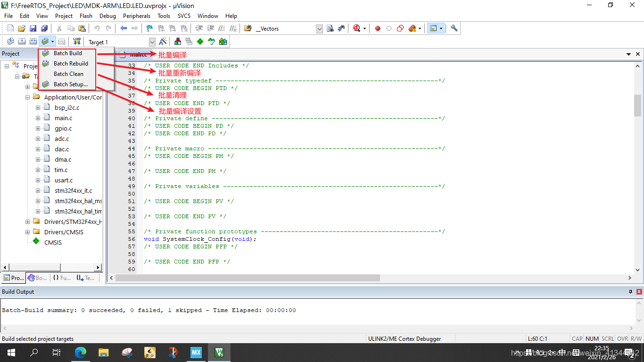Viewport: 644px width, 362px height.
Task: Toggle a bookmark with the flag icon
Action: 149,28
